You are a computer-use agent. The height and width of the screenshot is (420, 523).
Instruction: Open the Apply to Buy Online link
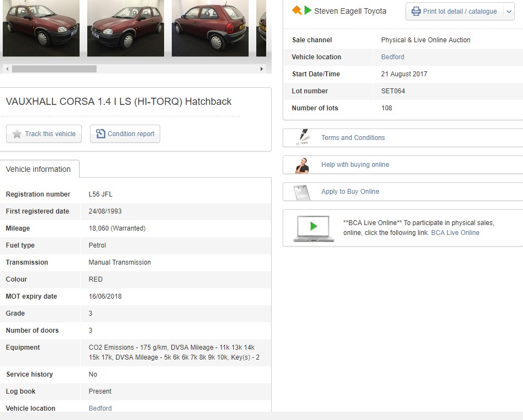point(350,192)
